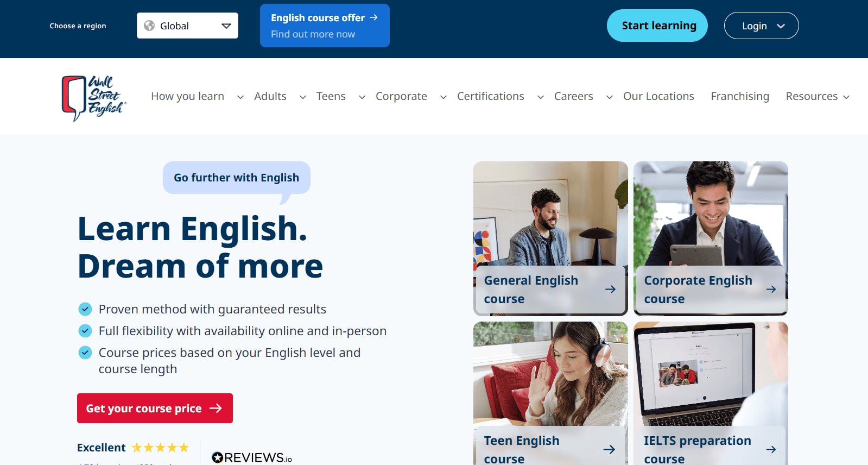Click Choose a region label
This screenshot has width=868, height=465.
78,26
